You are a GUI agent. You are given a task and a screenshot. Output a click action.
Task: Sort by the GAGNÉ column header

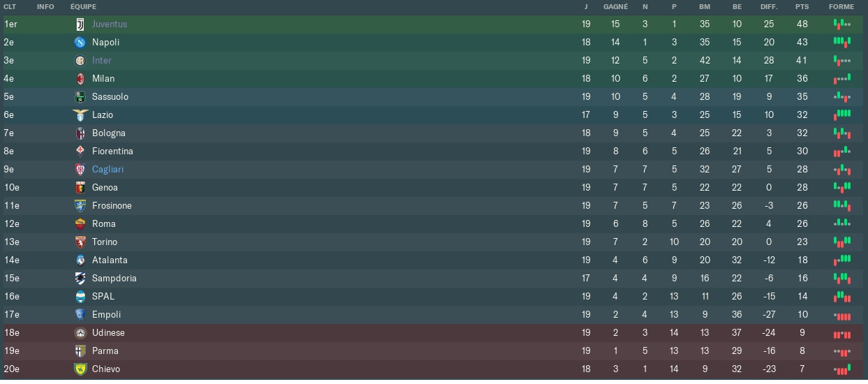pos(615,7)
